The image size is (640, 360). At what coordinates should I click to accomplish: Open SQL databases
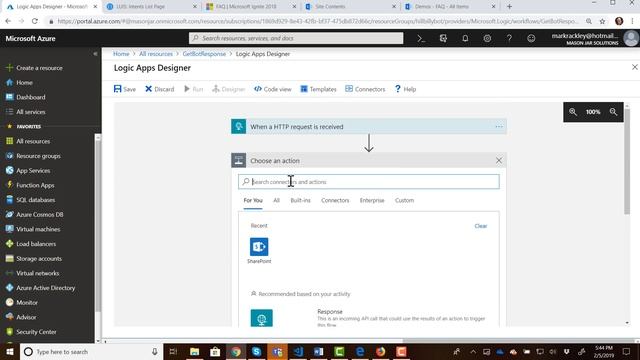[31, 200]
